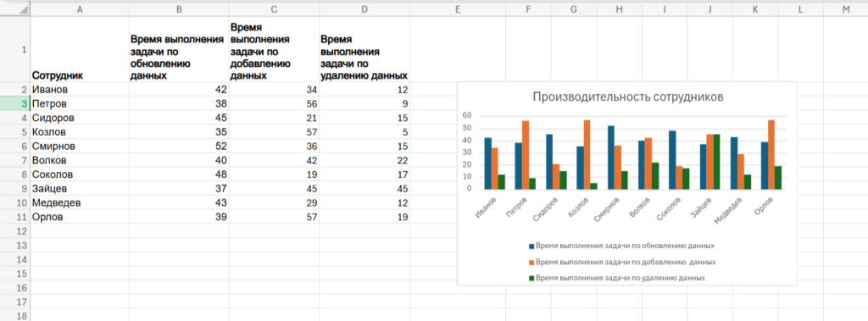Select legend text about добавлению данных

click(x=626, y=262)
